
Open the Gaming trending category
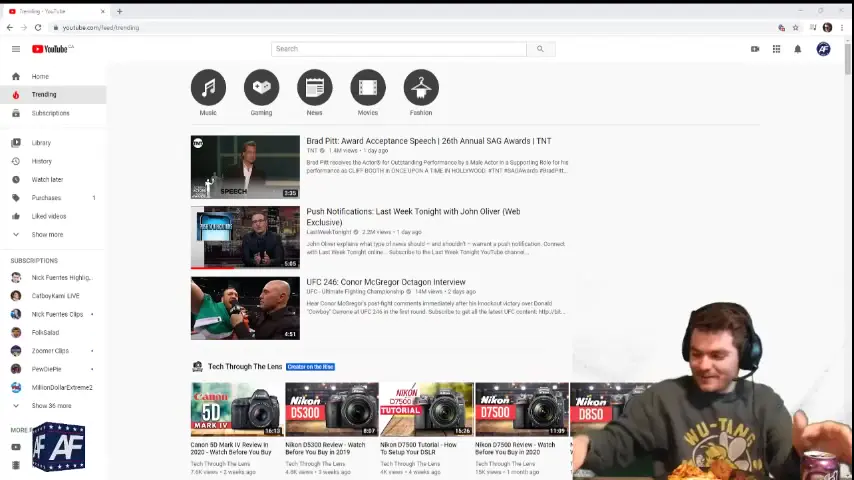261,88
